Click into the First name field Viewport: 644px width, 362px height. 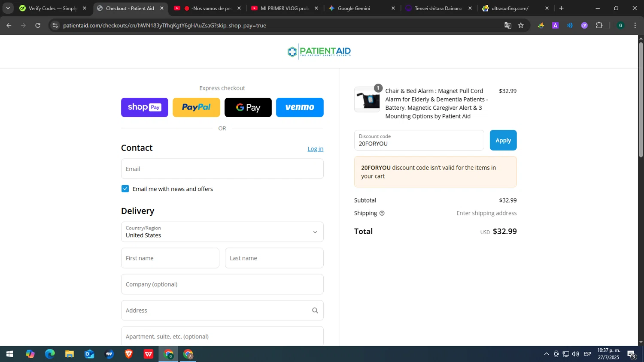pos(170,258)
